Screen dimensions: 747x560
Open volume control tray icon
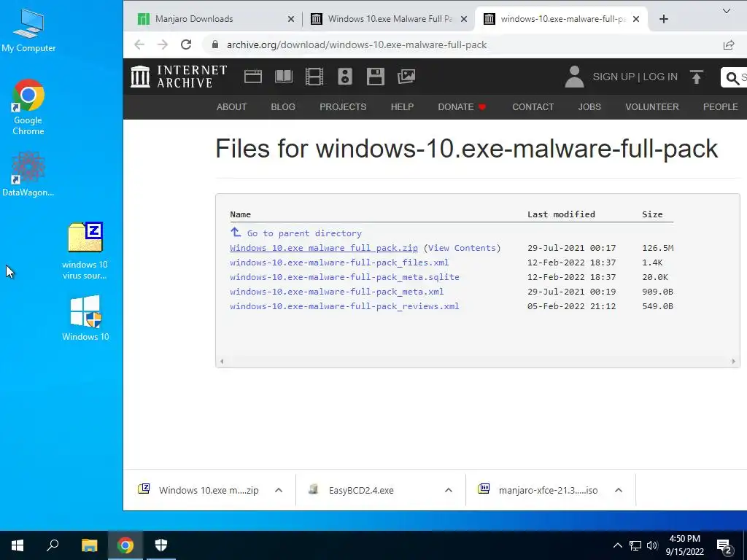pos(652,545)
